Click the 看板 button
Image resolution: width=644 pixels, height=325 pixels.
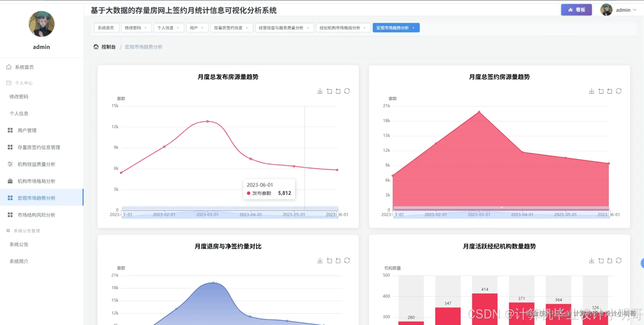(576, 10)
